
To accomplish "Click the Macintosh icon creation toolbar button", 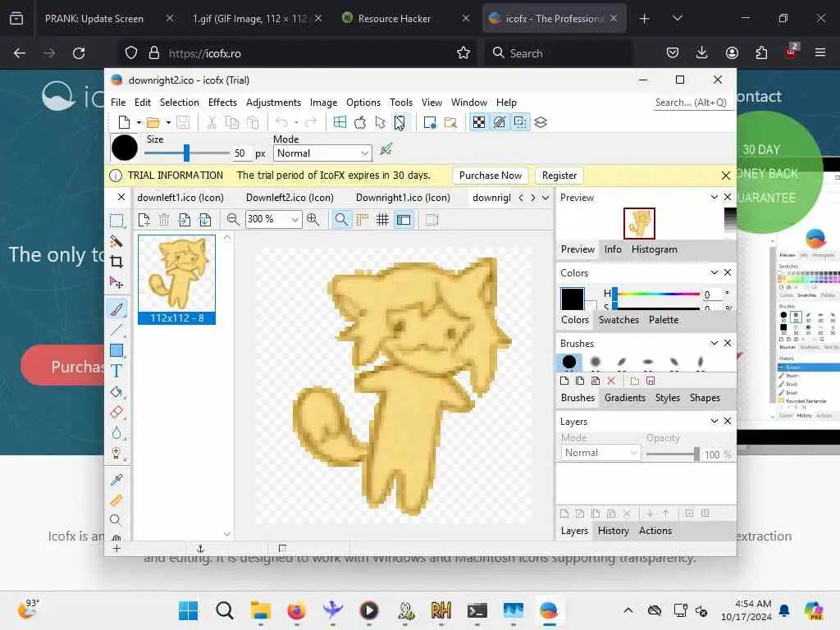I will click(360, 122).
